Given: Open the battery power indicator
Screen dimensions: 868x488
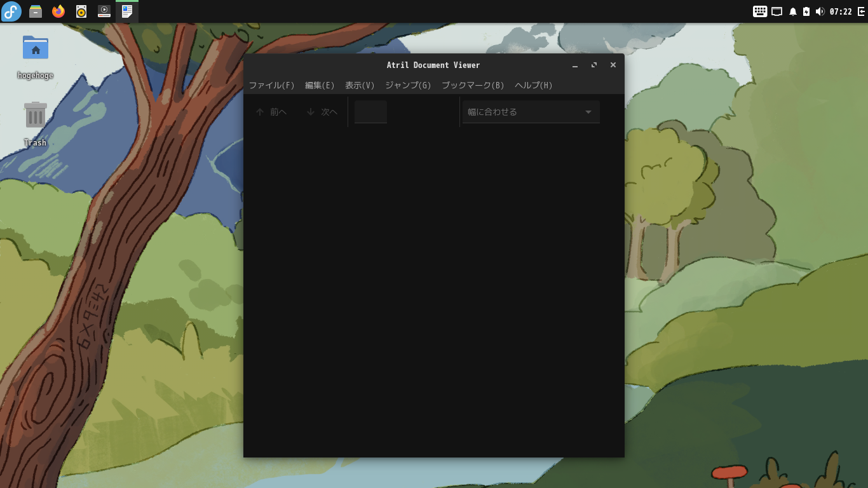Looking at the screenshot, I should click(806, 11).
